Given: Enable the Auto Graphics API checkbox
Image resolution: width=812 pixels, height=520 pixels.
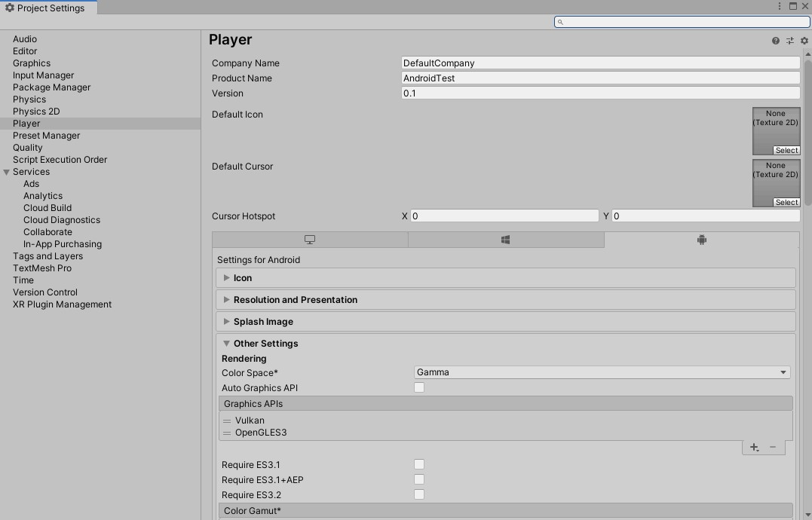Looking at the screenshot, I should (419, 387).
